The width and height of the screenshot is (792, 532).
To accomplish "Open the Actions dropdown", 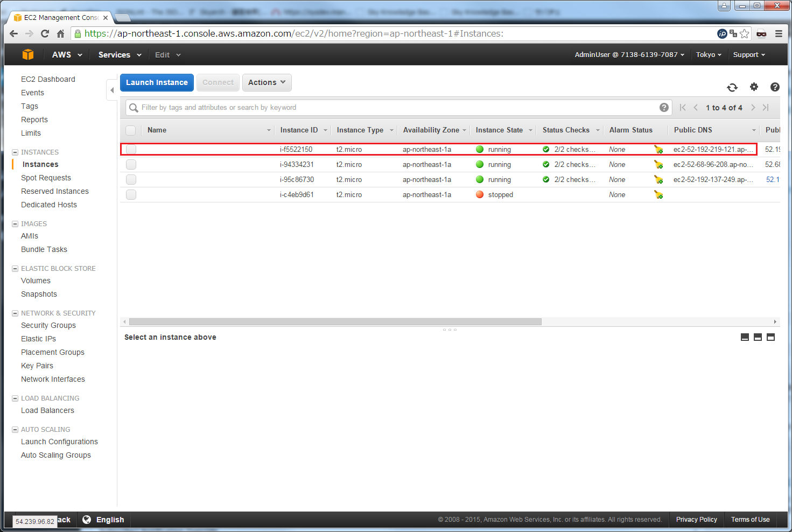I will (267, 82).
